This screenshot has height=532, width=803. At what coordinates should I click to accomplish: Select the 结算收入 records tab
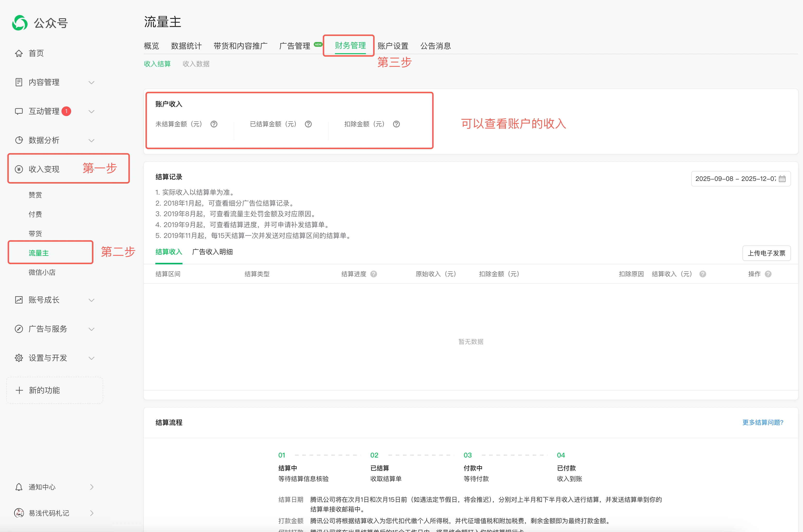click(169, 252)
